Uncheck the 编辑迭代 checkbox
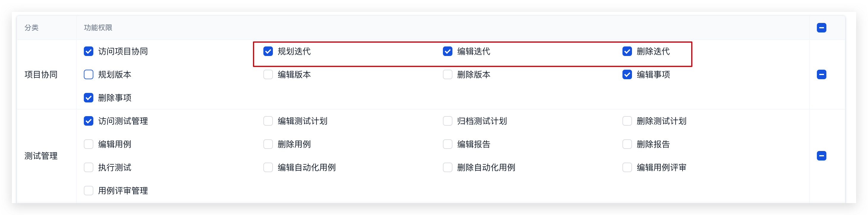 pos(447,51)
